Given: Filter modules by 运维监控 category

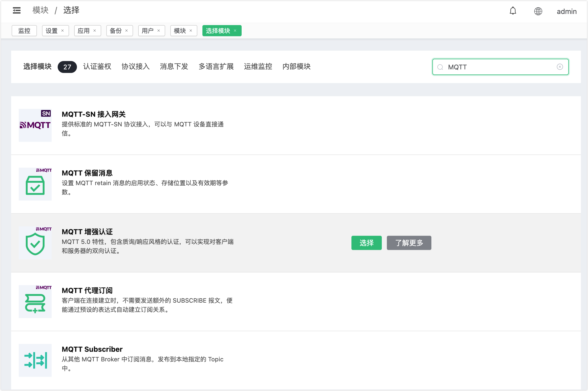Looking at the screenshot, I should pyautogui.click(x=258, y=67).
